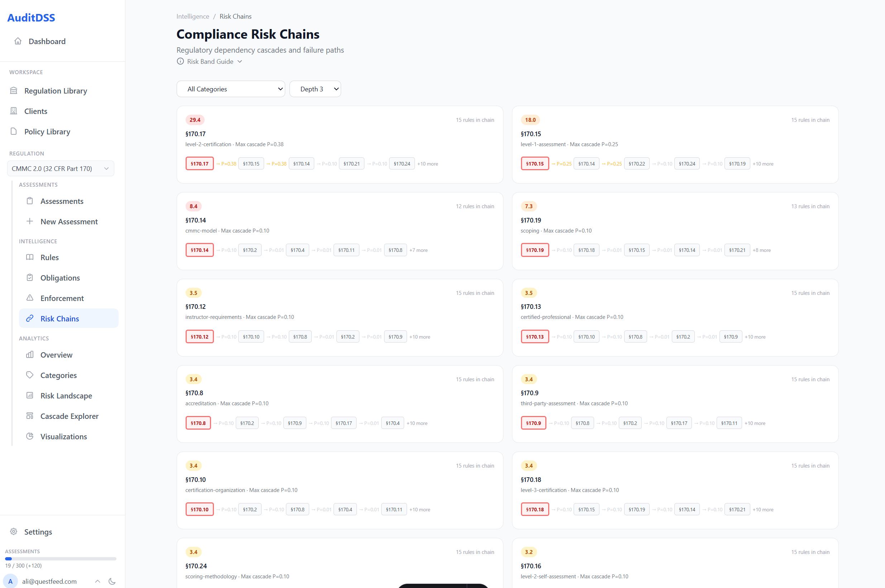Click the §170.22 node in §170.15 chain
Image resolution: width=885 pixels, height=588 pixels.
pyautogui.click(x=637, y=164)
